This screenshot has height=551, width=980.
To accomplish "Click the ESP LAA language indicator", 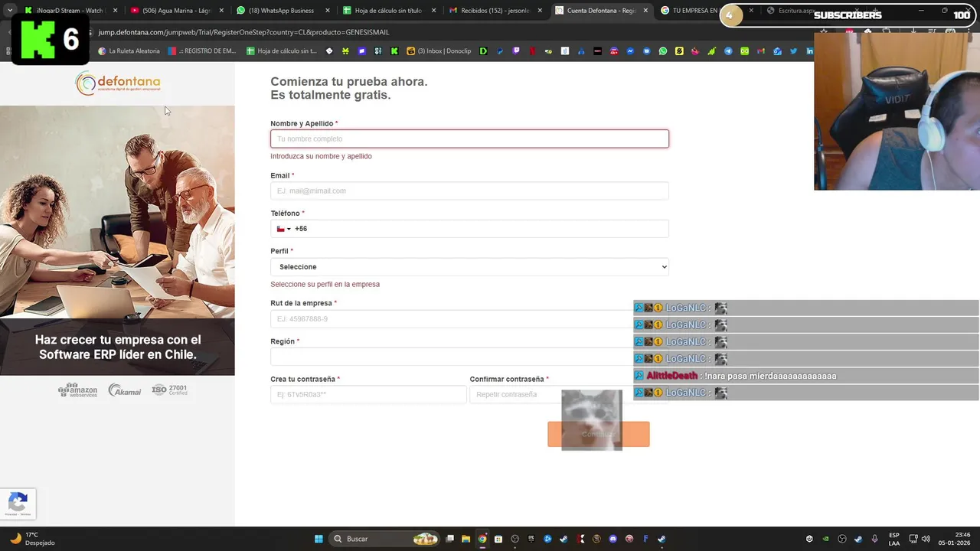I will 894,539.
